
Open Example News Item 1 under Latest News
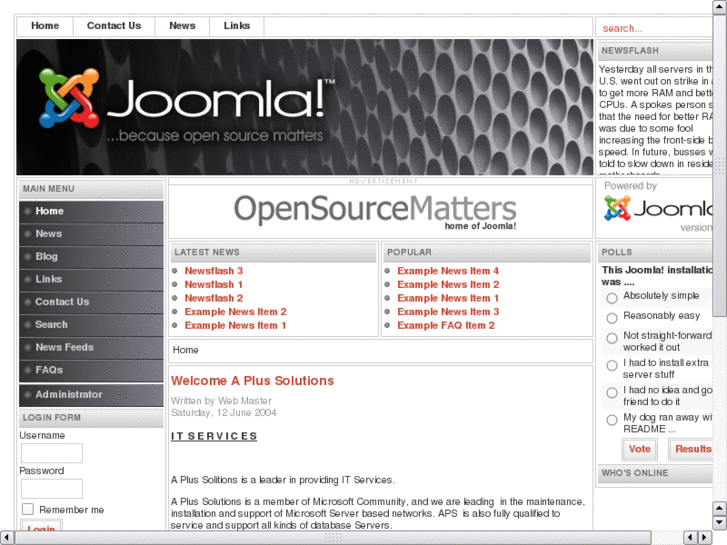[x=236, y=326]
